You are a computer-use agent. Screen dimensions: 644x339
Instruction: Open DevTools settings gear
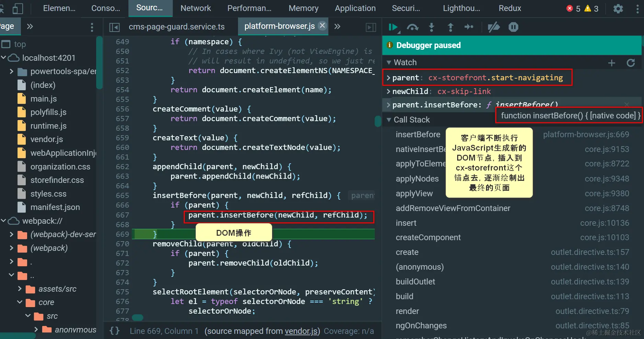pos(618,9)
